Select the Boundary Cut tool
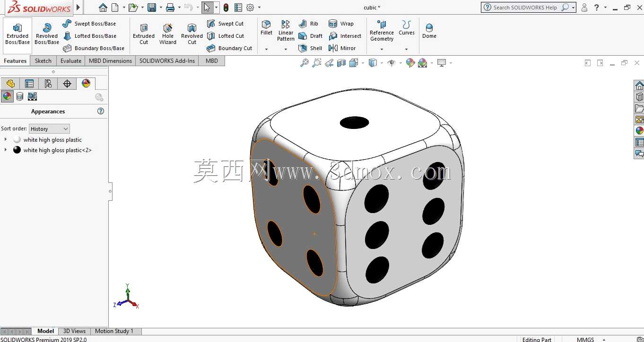Image resolution: width=644 pixels, height=342 pixels. (x=230, y=48)
